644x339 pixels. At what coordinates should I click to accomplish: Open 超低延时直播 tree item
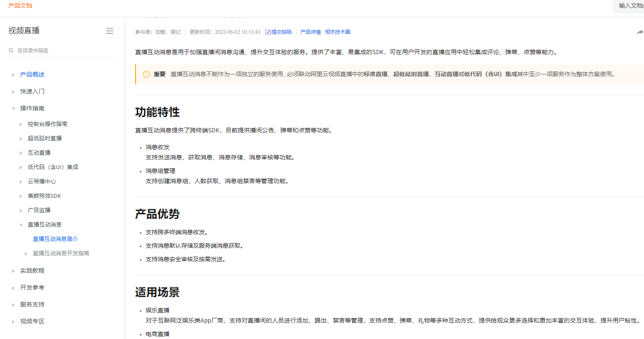45,138
